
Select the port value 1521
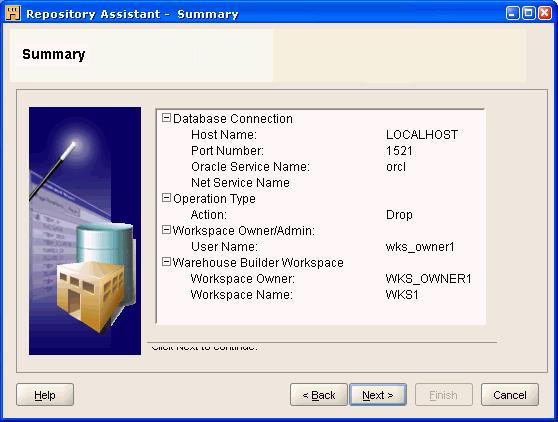[x=399, y=151]
